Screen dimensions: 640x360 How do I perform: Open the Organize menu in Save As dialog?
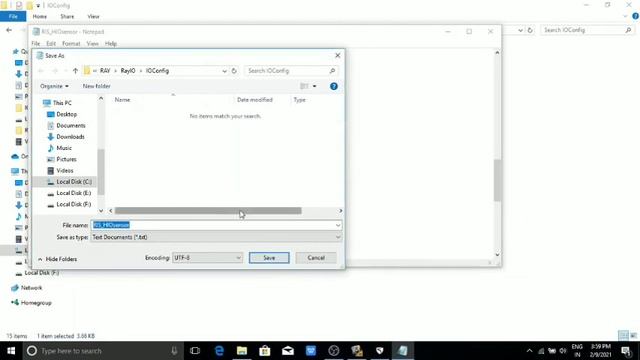[54, 86]
